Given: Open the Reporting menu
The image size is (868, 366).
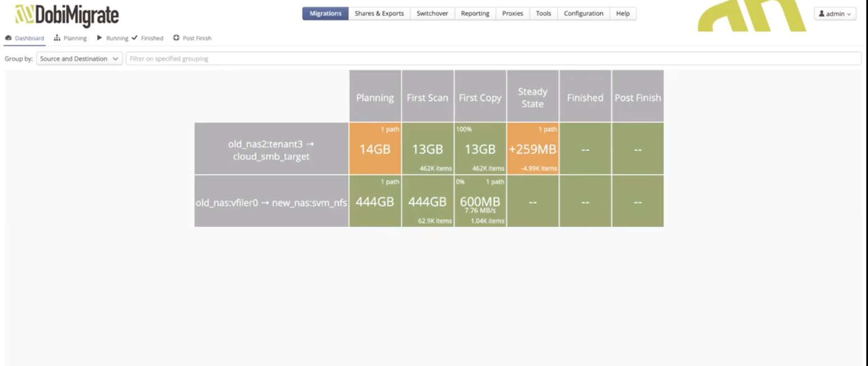Looking at the screenshot, I should (x=475, y=14).
